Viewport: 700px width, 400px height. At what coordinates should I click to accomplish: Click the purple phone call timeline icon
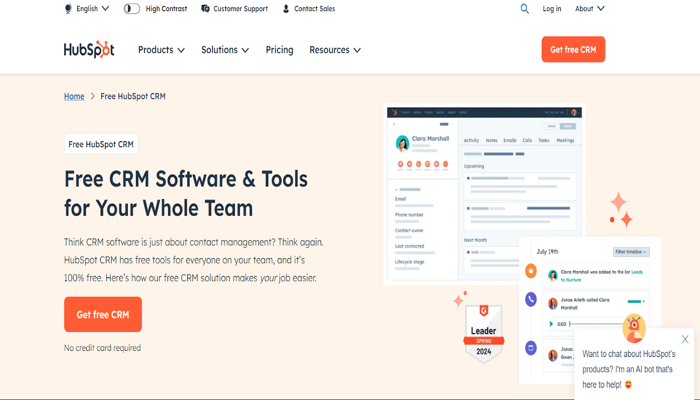(x=531, y=299)
